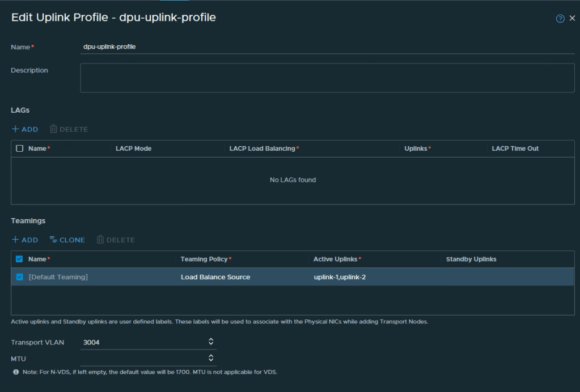Click the plus ADD button under LAGs
580x392 pixels.
25,129
